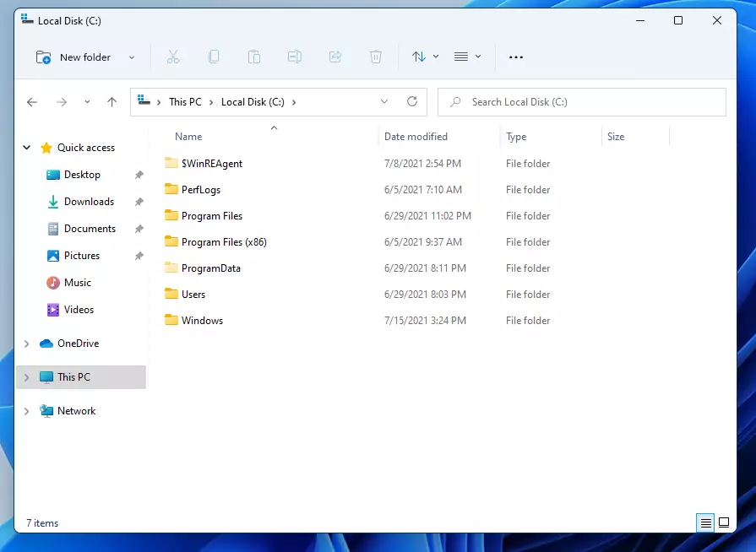This screenshot has height=552, width=756.
Task: Sort by the Size column header
Action: click(616, 137)
